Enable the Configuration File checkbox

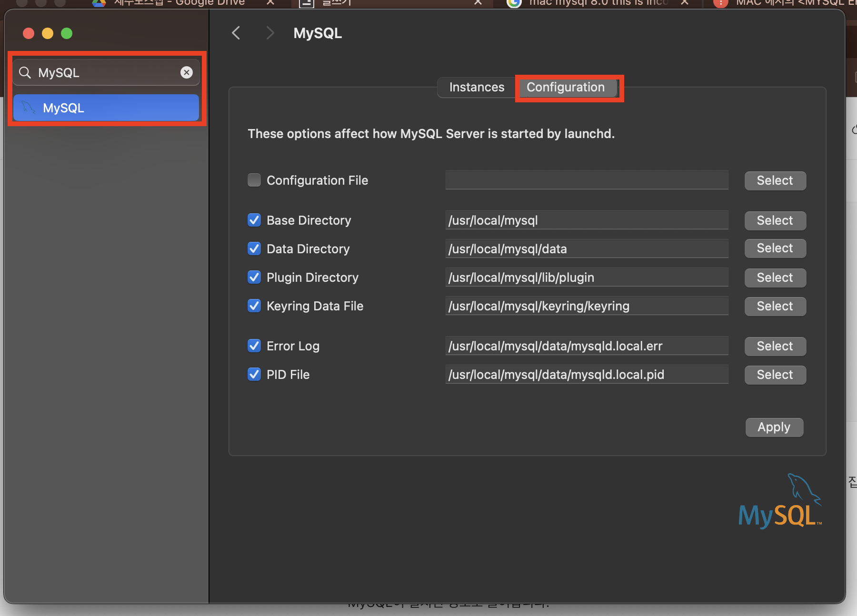254,180
